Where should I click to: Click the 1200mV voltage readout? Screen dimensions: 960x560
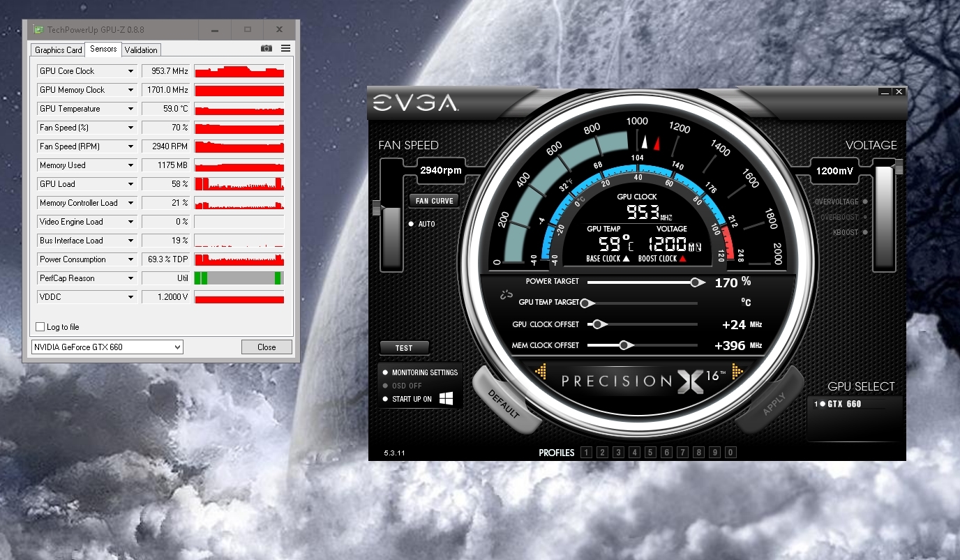click(x=834, y=171)
